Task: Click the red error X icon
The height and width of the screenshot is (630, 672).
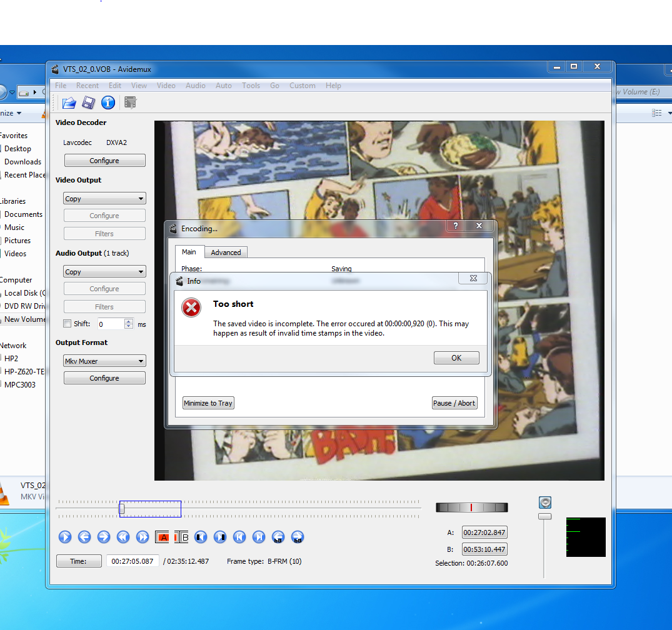Action: (191, 307)
